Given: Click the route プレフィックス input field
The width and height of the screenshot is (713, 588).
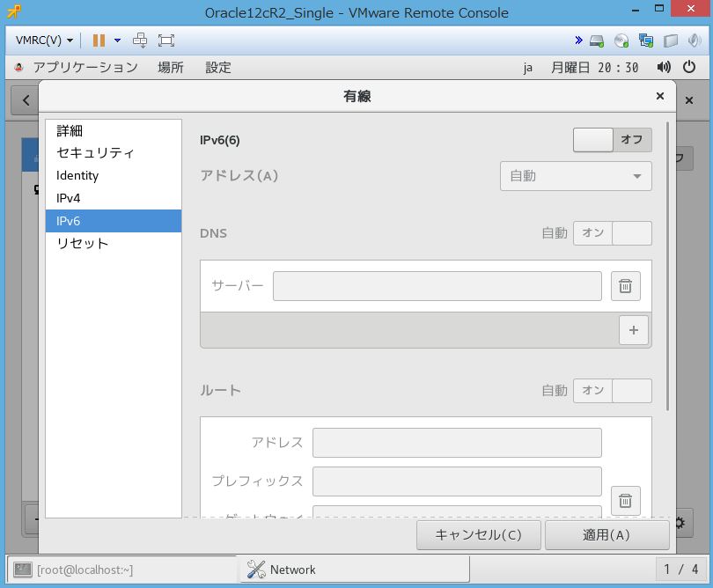Looking at the screenshot, I should (457, 481).
